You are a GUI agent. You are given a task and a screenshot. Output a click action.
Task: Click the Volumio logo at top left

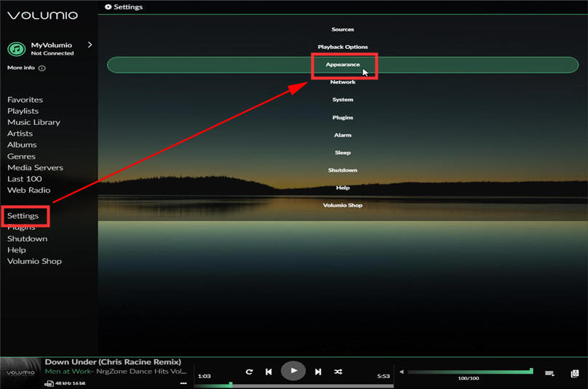42,15
